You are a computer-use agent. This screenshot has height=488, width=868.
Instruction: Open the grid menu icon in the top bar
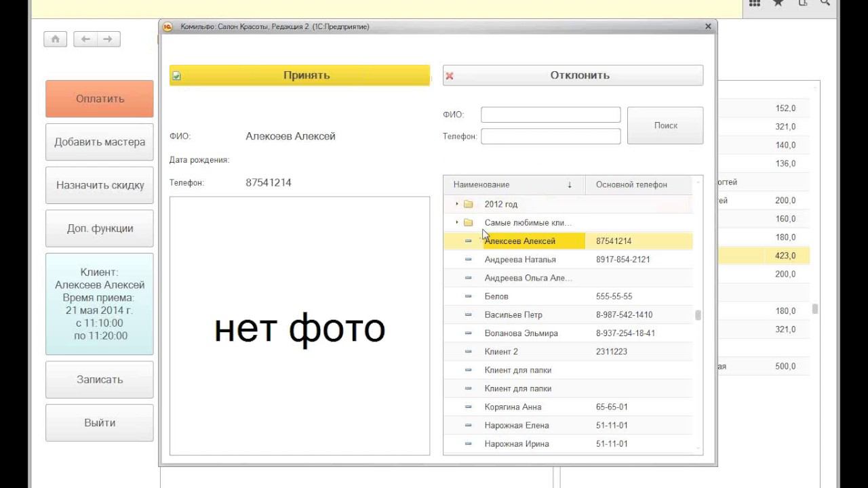pyautogui.click(x=755, y=3)
